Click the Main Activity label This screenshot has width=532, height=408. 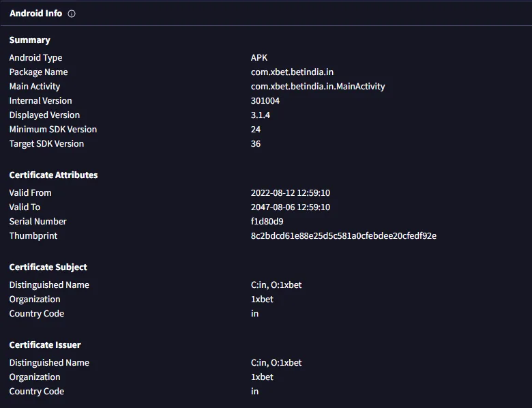[x=35, y=86]
